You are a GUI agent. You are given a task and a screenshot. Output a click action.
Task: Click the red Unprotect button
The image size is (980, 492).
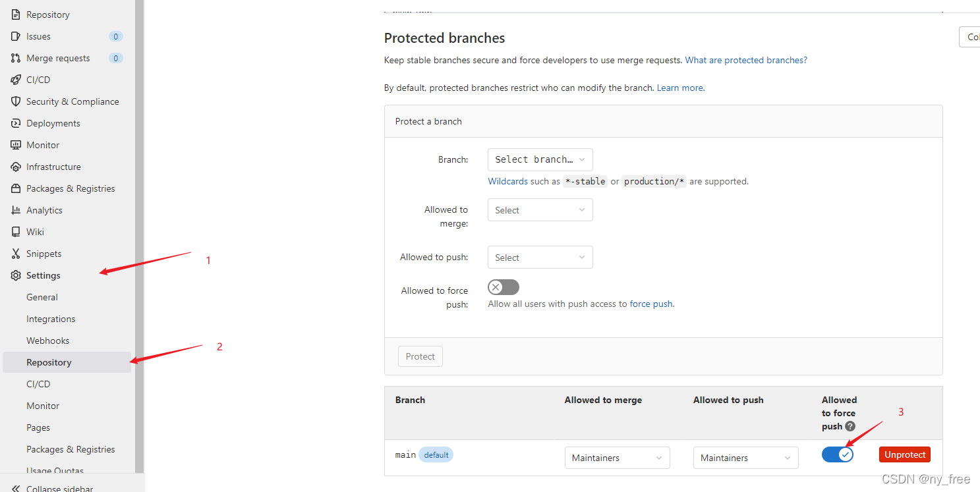click(x=905, y=454)
